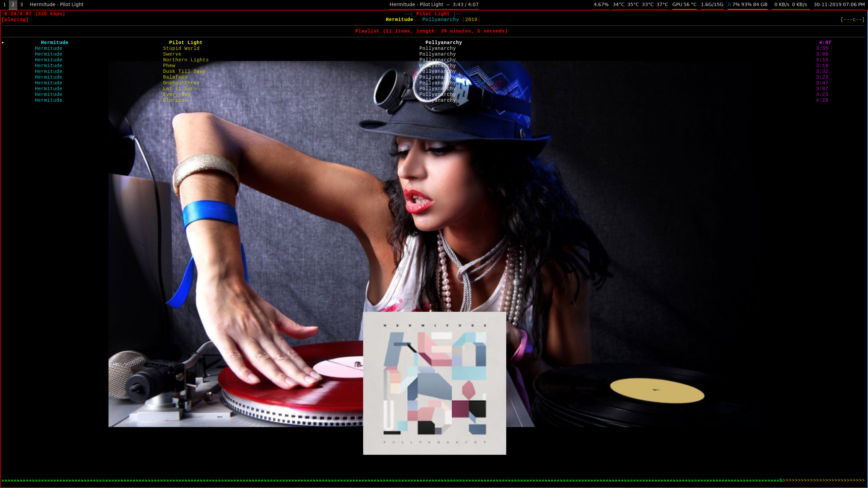Click the network speed indicator

[x=790, y=4]
